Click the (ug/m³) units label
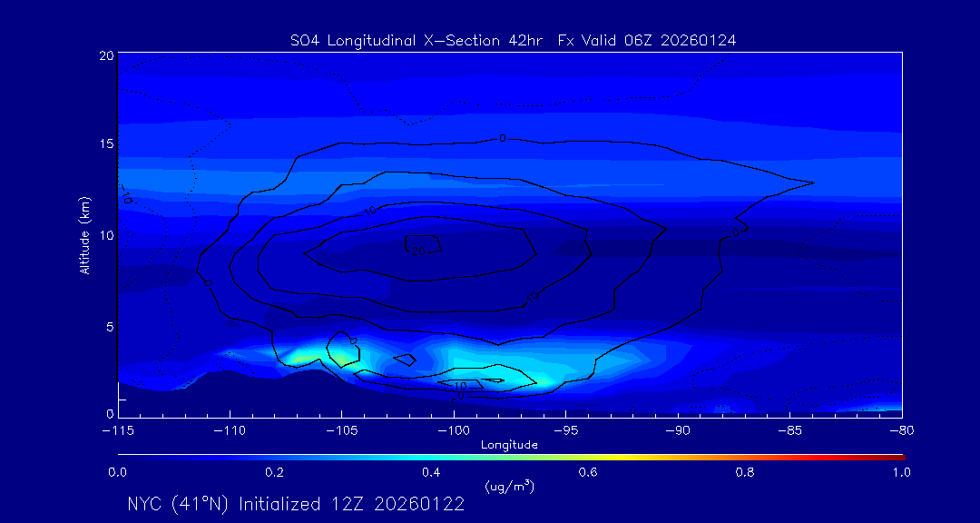980x523 pixels. 509,487
